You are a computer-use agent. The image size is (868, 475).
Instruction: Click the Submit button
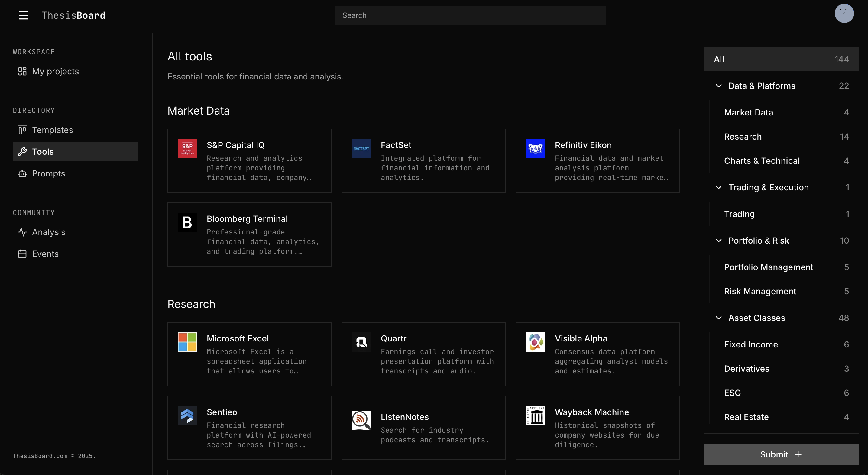(781, 454)
